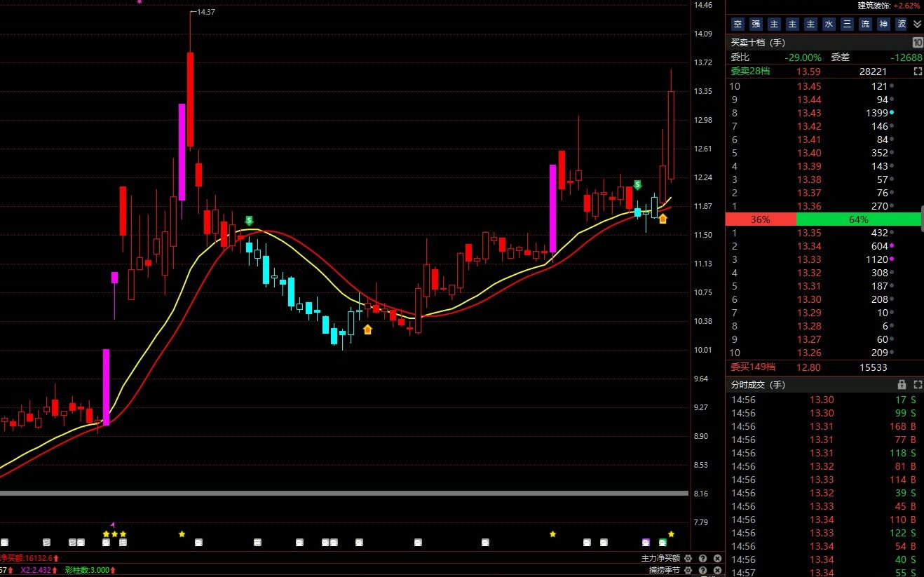Select buy level 3 at 13.33 with 1120
924x577 pixels.
(x=824, y=259)
